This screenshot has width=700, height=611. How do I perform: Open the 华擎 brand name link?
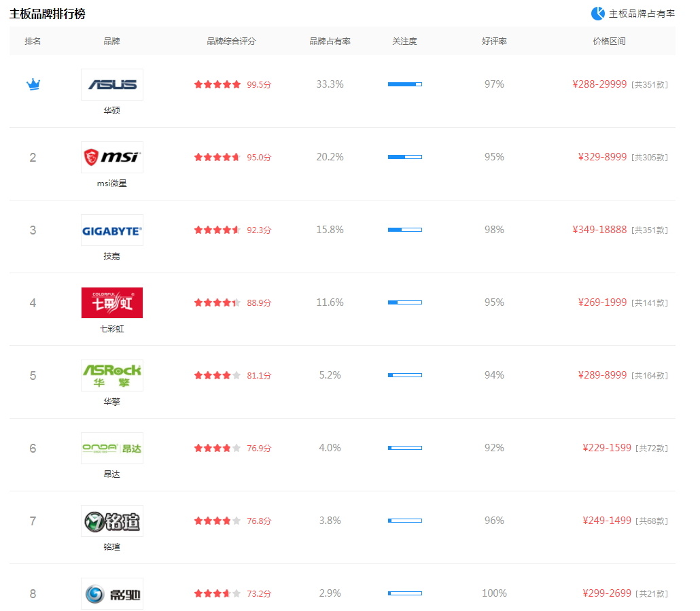111,401
